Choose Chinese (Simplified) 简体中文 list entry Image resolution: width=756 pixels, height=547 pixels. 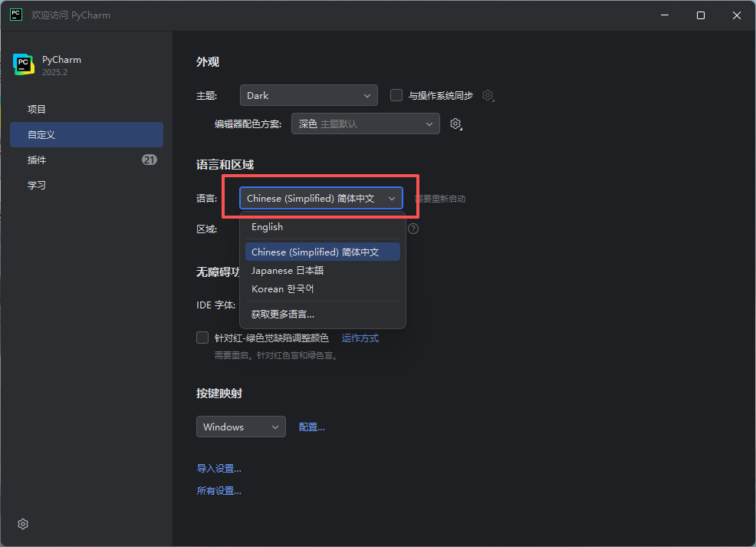click(323, 252)
